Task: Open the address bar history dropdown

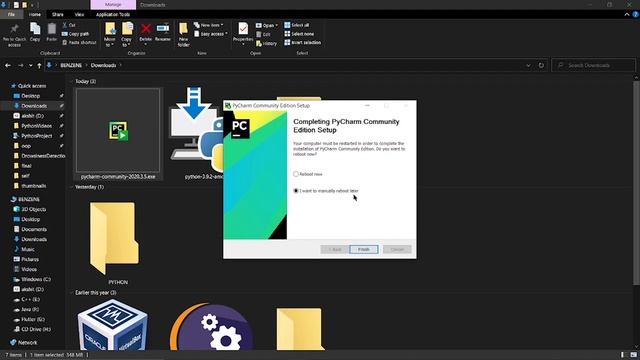Action: coord(528,65)
